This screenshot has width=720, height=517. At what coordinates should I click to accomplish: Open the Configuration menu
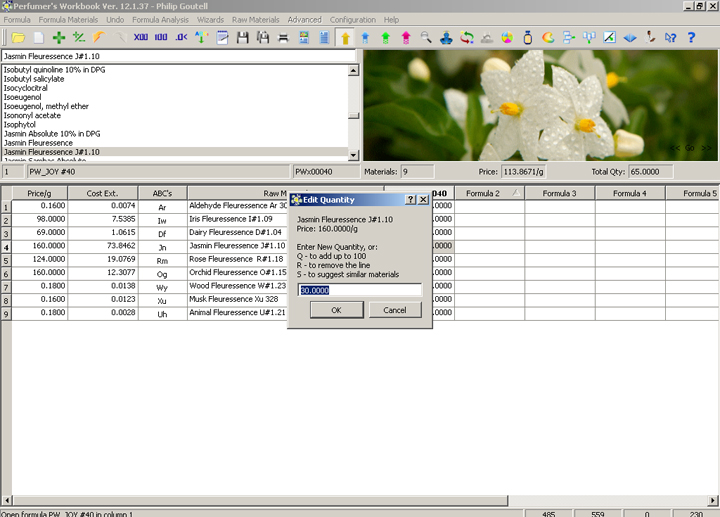pyautogui.click(x=353, y=20)
